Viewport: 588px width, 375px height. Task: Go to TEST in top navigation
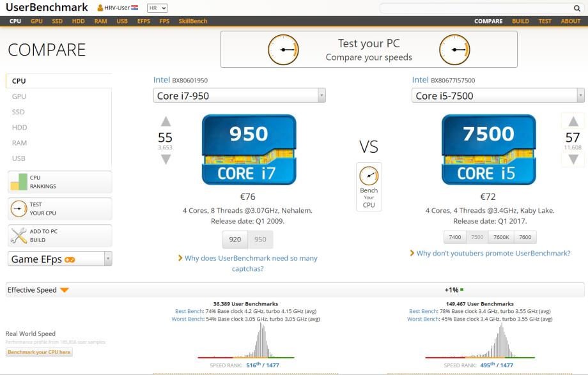(x=545, y=21)
